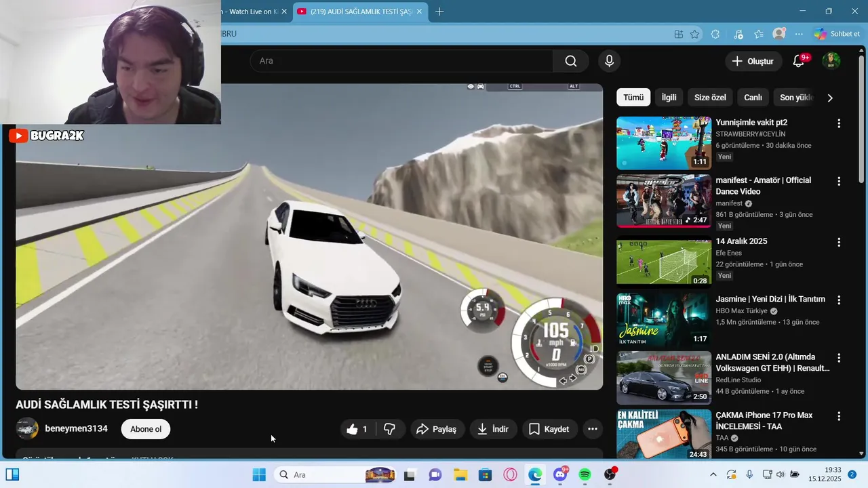This screenshot has width=868, height=488.
Task: Click the page scrollbar down arrow
Action: 862,453
